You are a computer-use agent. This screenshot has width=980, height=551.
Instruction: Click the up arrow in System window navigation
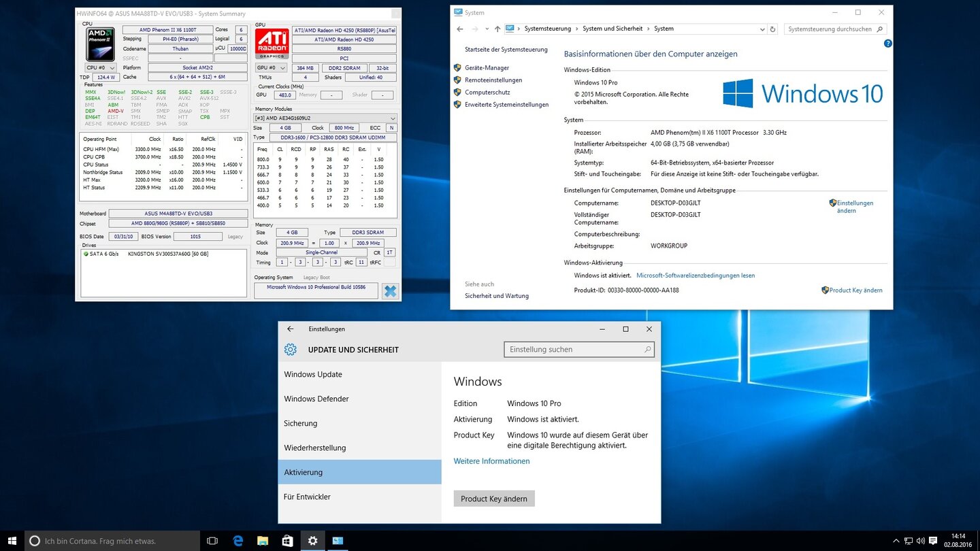tap(497, 29)
